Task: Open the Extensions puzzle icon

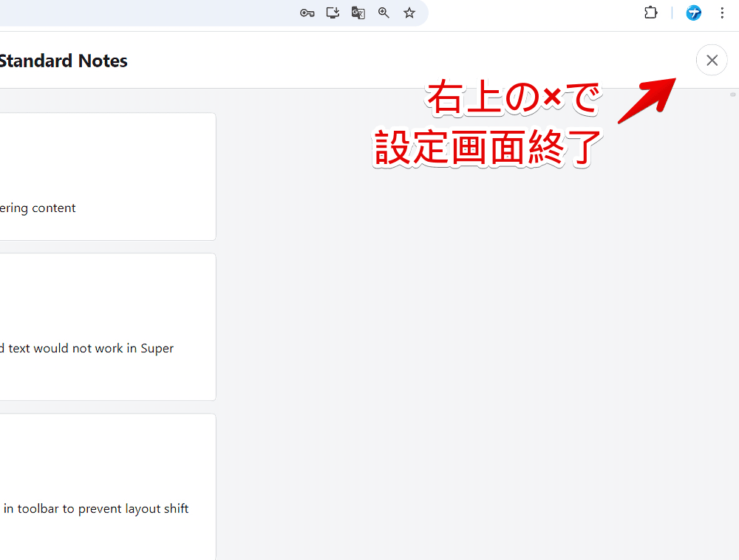Action: click(x=651, y=13)
